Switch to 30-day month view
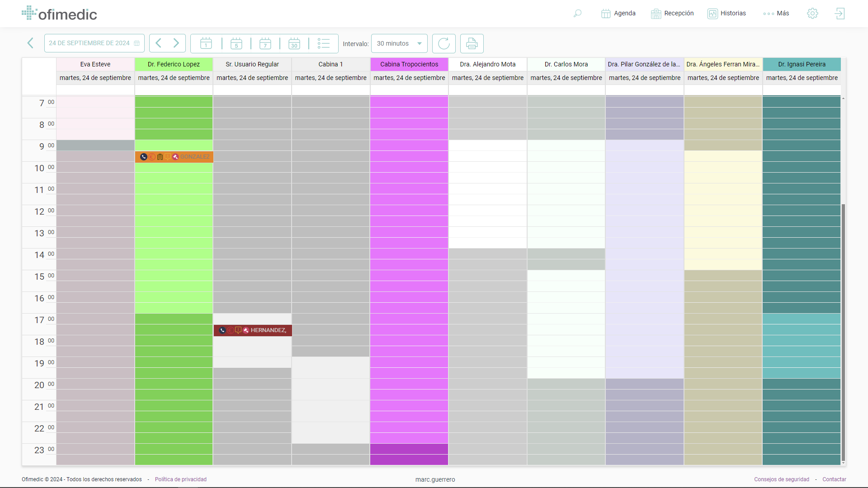The image size is (868, 488). click(x=294, y=43)
